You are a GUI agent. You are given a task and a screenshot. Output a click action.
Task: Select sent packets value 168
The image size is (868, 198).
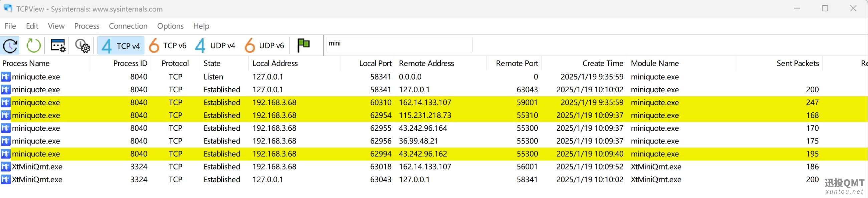point(812,115)
